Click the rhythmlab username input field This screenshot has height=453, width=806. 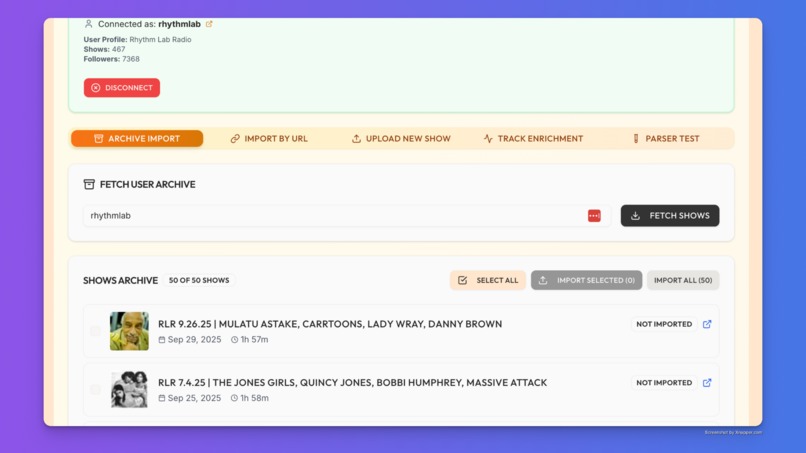[347, 216]
